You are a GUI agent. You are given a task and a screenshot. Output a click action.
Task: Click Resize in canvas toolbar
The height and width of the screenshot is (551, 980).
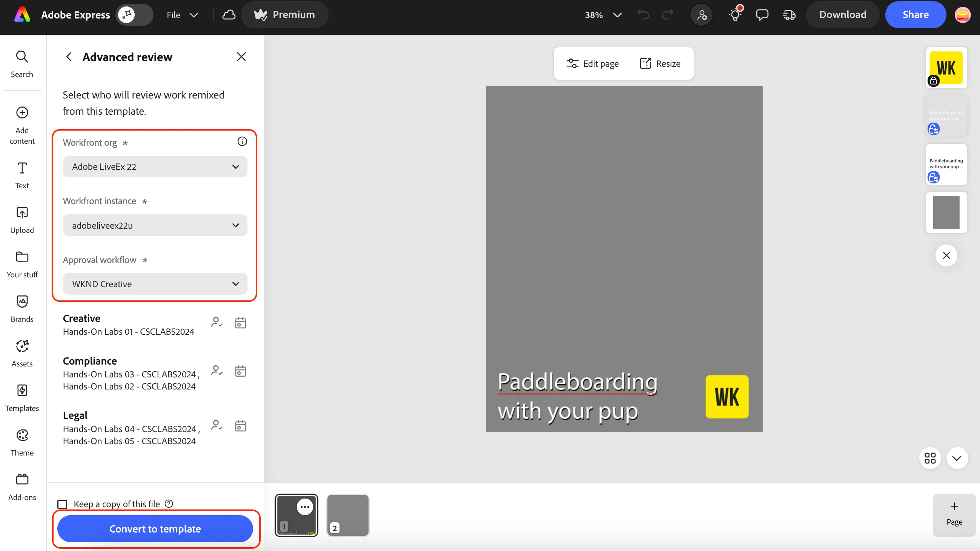(x=660, y=63)
